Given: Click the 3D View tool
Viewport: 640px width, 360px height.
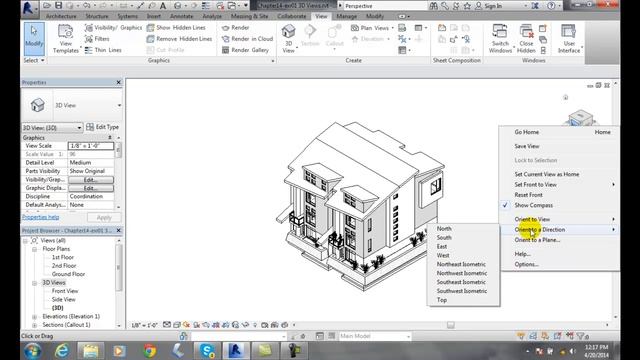Looking at the screenshot, I should [x=289, y=39].
